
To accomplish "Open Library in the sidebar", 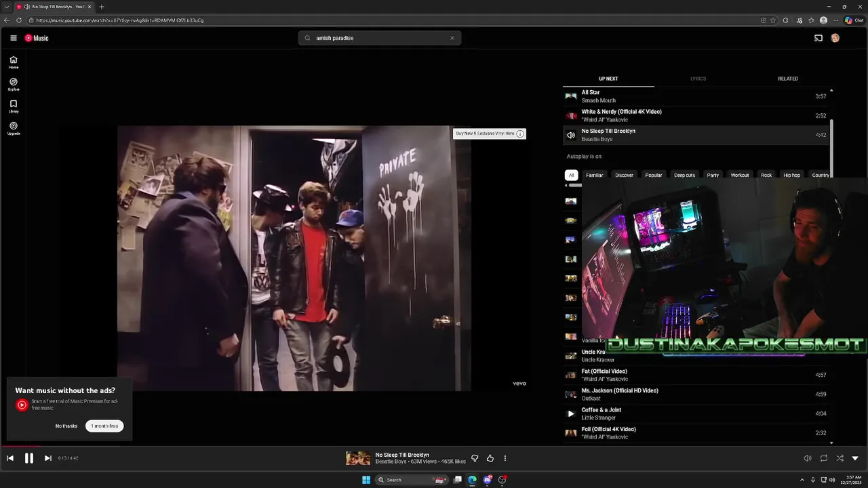I will pyautogui.click(x=14, y=106).
